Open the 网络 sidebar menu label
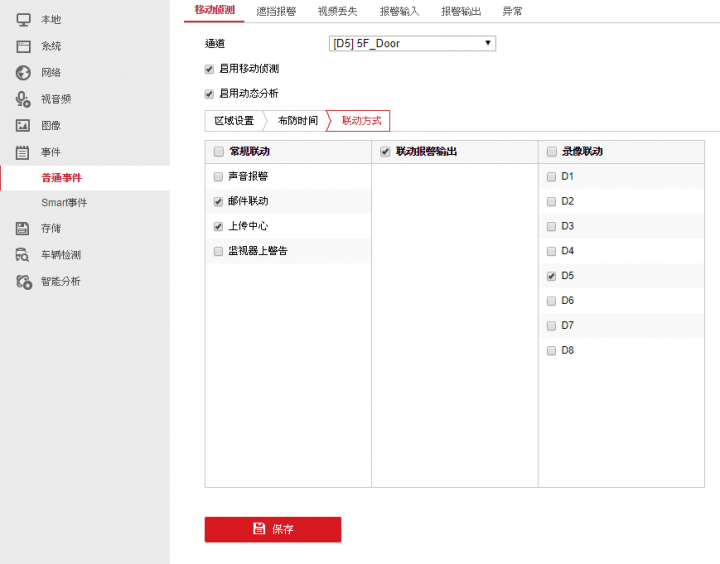The width and height of the screenshot is (720, 564). pos(51,73)
